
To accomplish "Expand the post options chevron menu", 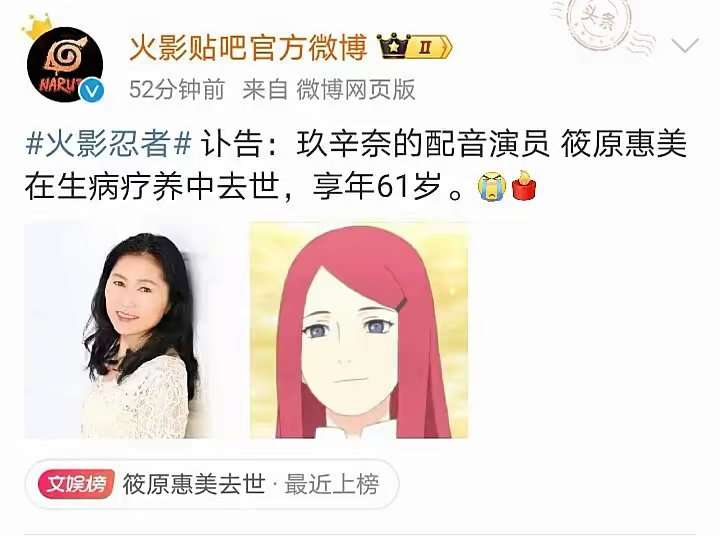I will (x=685, y=45).
